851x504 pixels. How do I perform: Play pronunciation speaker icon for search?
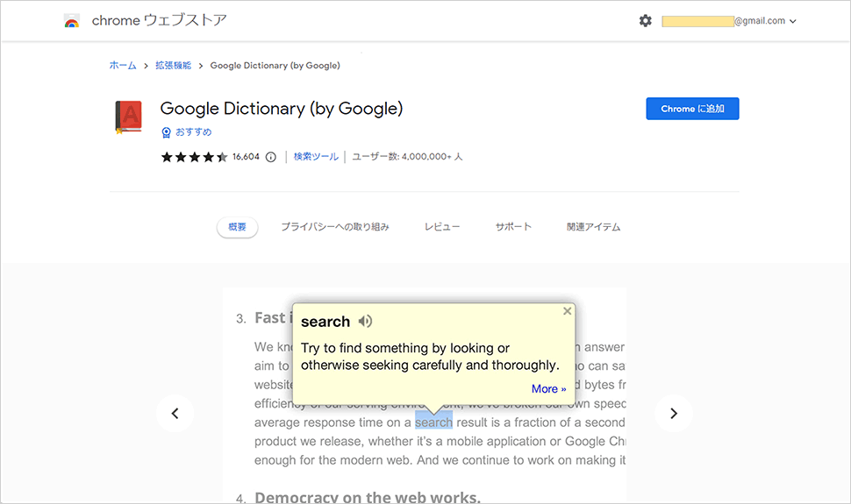[x=365, y=321]
